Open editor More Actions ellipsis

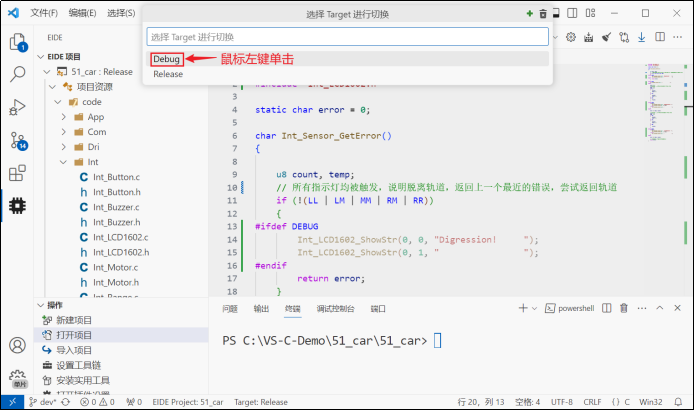tap(677, 37)
